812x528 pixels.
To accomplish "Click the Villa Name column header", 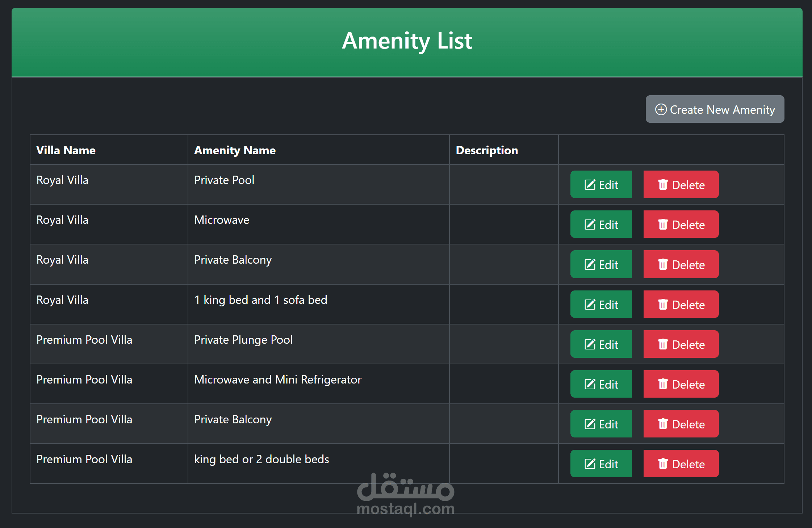I will tap(66, 150).
